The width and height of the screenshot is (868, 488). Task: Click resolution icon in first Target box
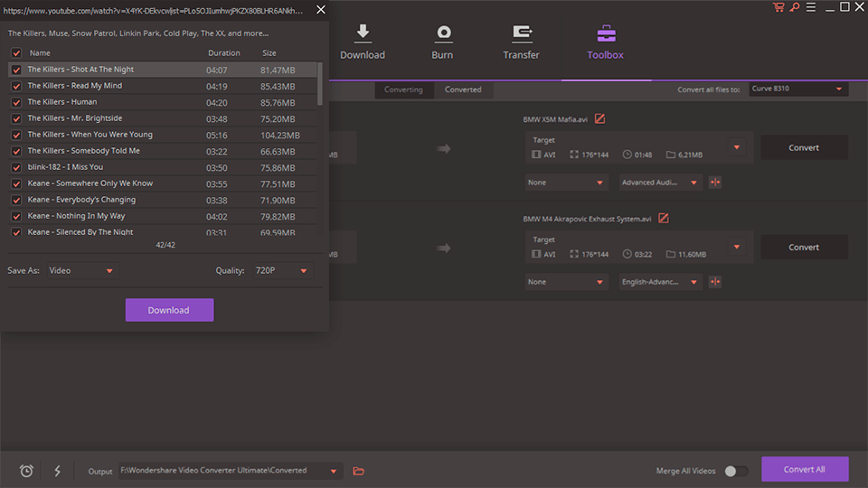coord(574,155)
